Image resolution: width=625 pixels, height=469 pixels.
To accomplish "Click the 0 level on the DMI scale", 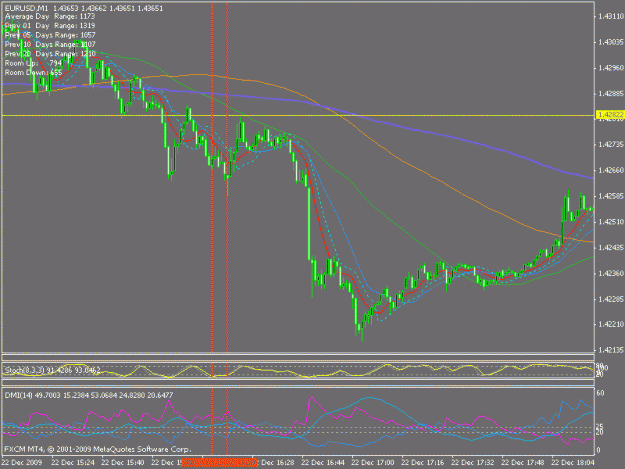I will pyautogui.click(x=598, y=451).
